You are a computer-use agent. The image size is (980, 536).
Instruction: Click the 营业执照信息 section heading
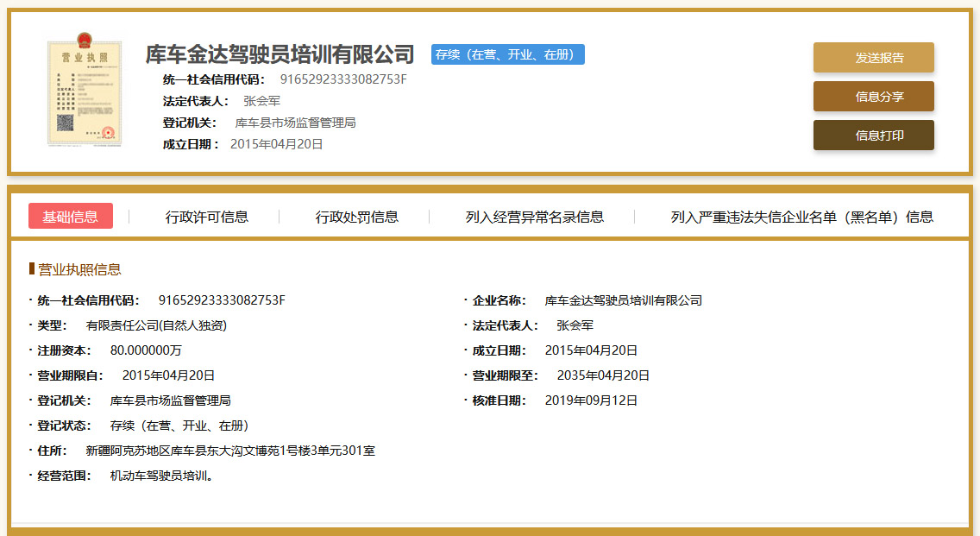coord(79,269)
